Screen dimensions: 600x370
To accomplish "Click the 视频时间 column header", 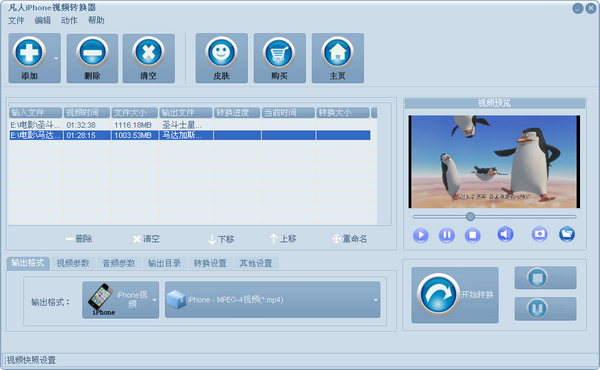I will point(87,112).
